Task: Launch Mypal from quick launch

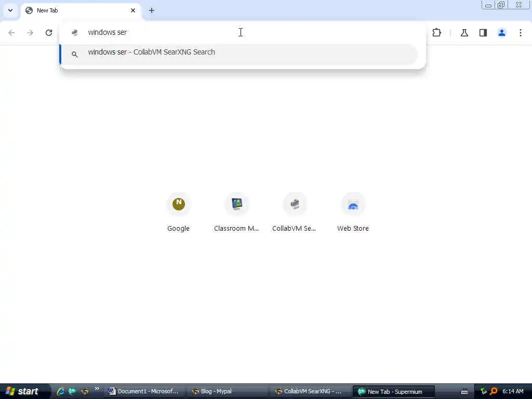Action: pyautogui.click(x=85, y=391)
